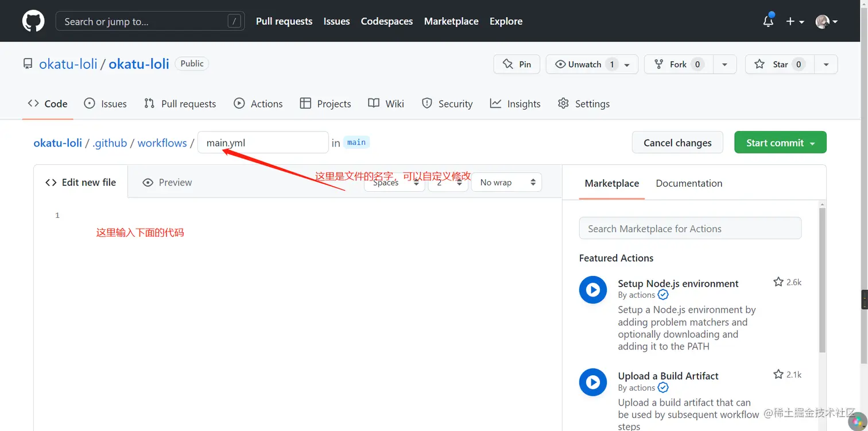Click the okatu-loli owner link
The width and height of the screenshot is (868, 431).
tap(68, 64)
